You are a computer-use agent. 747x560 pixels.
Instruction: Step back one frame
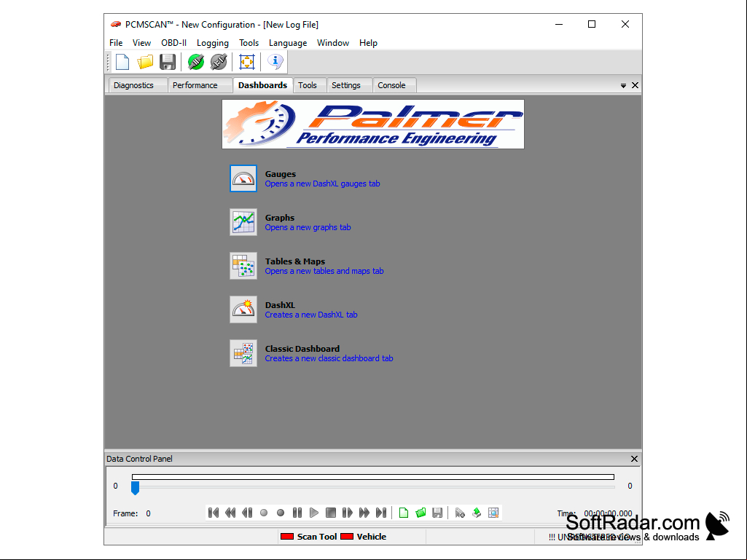[247, 513]
